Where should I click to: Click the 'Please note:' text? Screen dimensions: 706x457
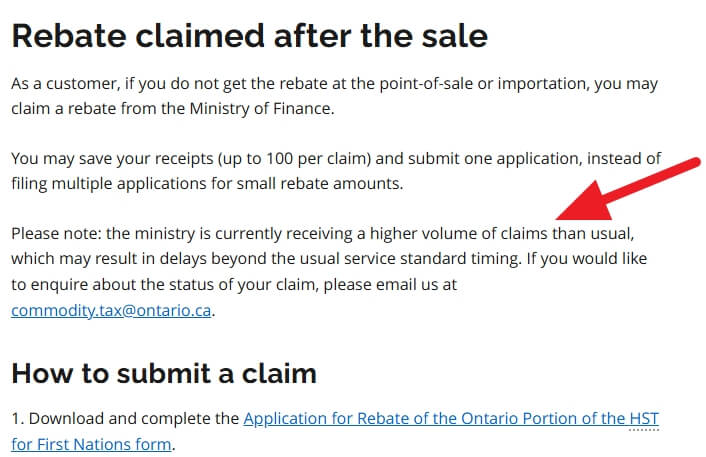point(57,234)
